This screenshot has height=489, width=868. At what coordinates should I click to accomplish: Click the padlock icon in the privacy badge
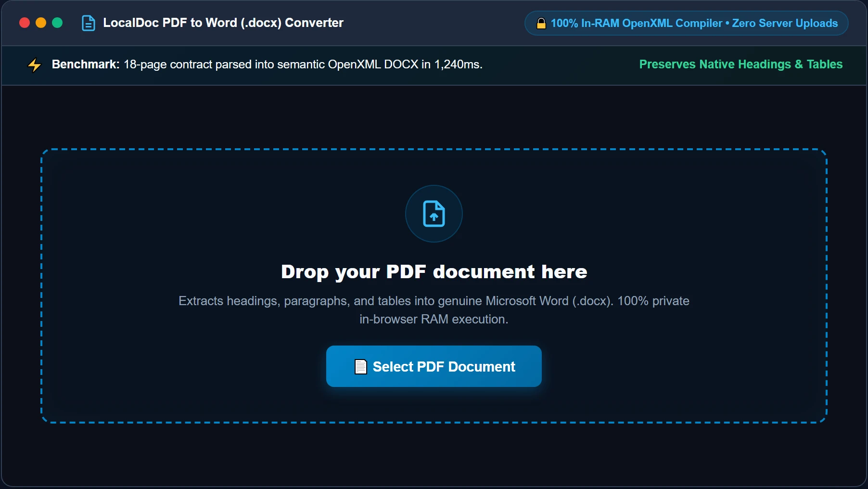541,23
